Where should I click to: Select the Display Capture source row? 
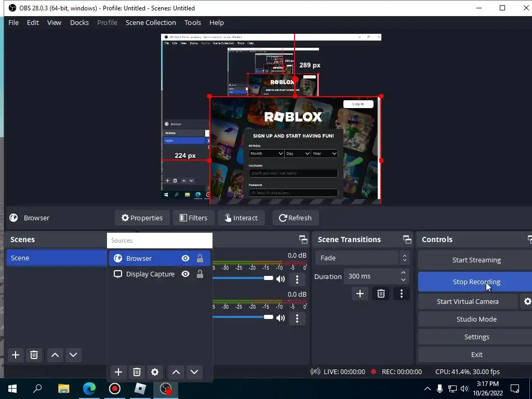pos(159,274)
